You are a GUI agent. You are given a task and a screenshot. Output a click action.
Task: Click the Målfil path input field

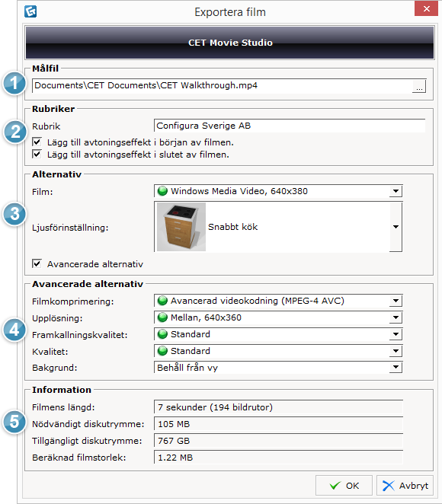(222, 86)
